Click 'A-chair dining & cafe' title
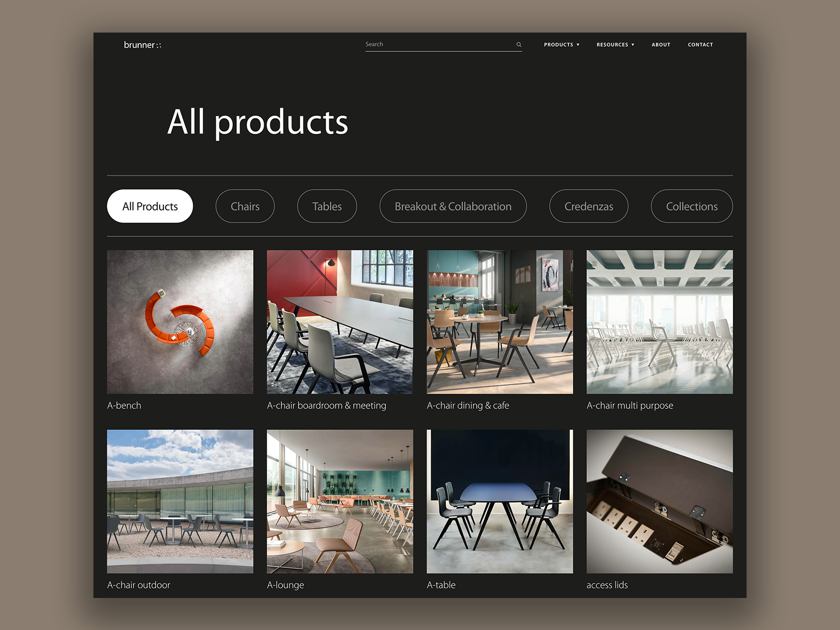The height and width of the screenshot is (630, 840). pos(468,405)
